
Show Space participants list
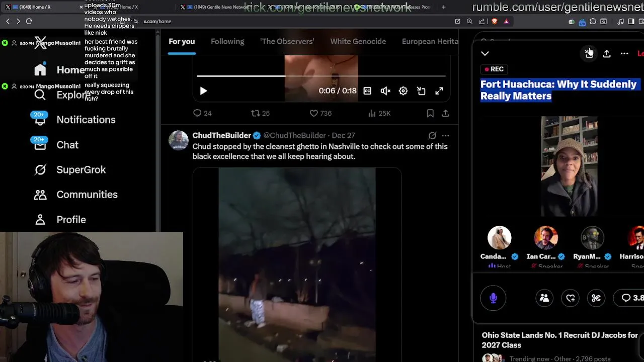tap(544, 298)
